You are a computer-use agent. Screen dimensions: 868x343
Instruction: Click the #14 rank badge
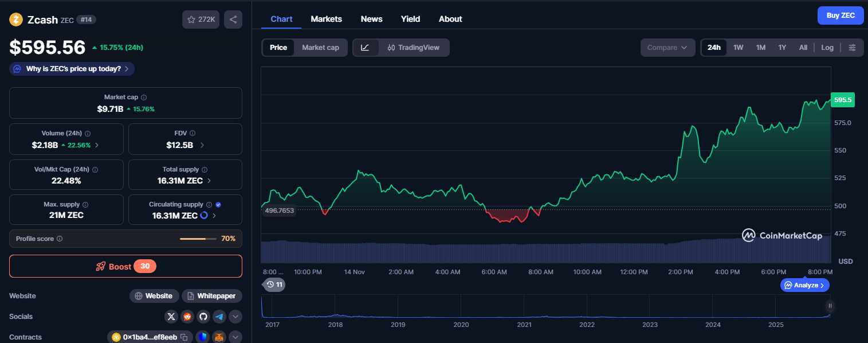coord(87,20)
